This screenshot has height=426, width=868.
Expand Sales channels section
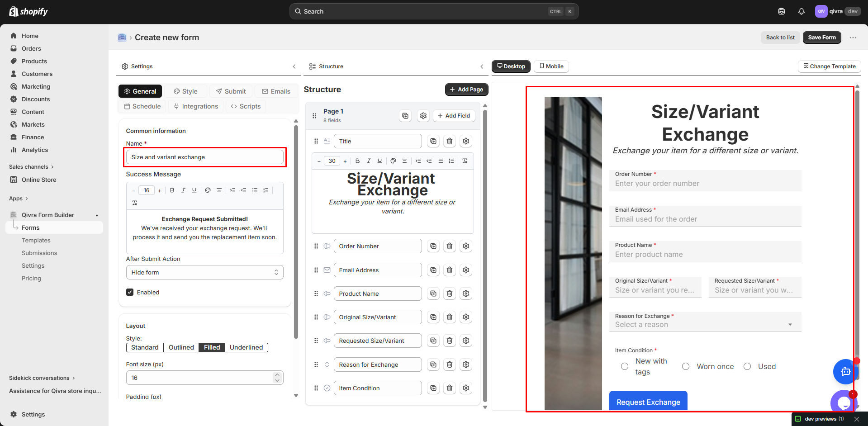[x=31, y=167]
